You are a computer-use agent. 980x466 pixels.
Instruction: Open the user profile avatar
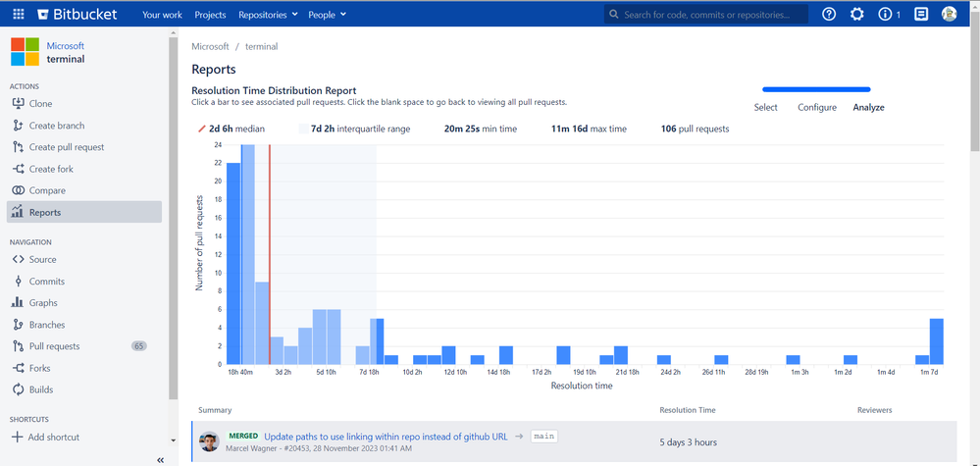click(x=950, y=15)
